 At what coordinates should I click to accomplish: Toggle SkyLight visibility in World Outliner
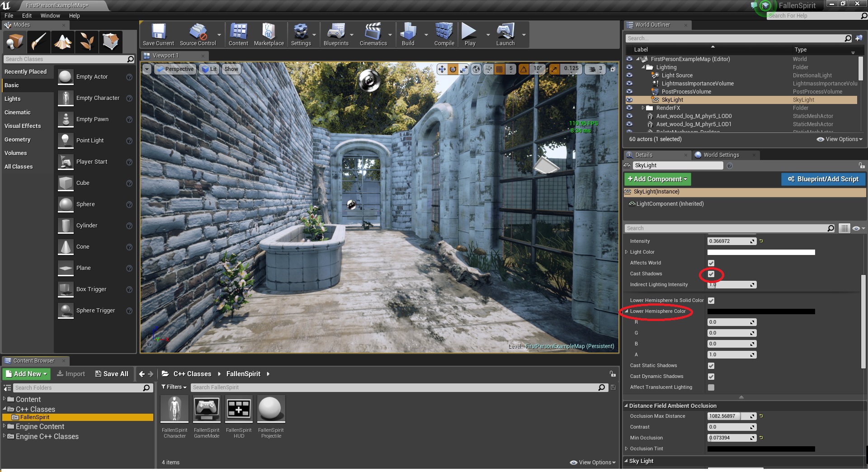coord(629,99)
